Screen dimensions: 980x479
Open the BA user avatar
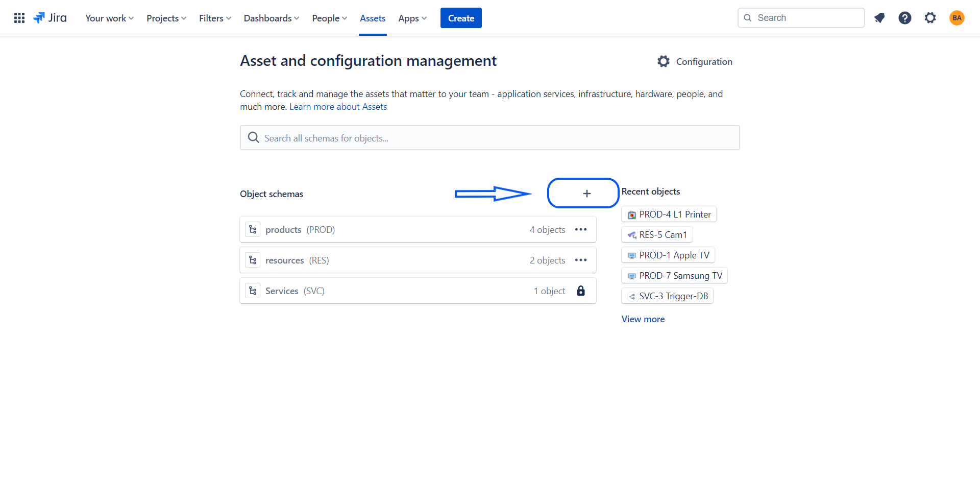957,18
